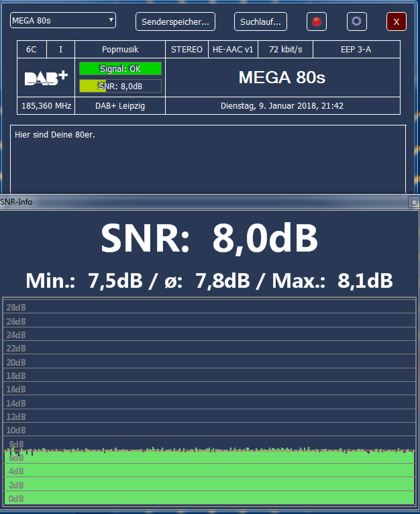Screen dimensions: 420x514
Task: Select the 6C channel cell
Action: coord(32,50)
